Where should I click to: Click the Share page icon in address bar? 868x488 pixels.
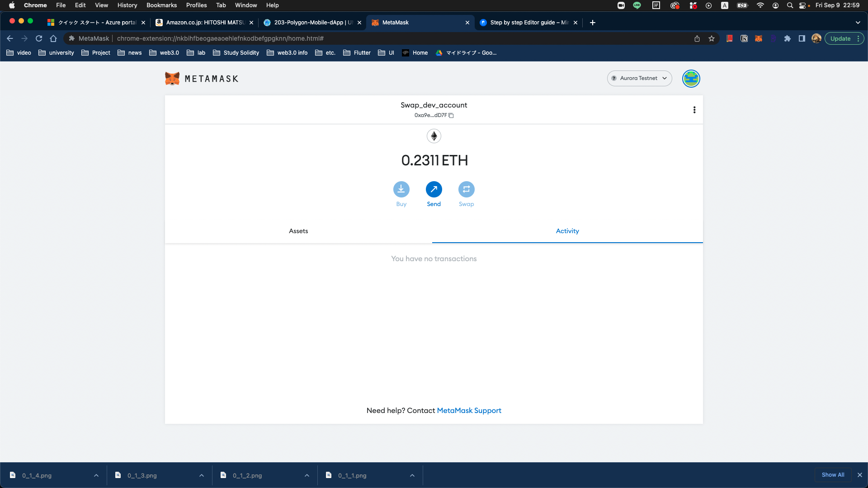click(697, 38)
